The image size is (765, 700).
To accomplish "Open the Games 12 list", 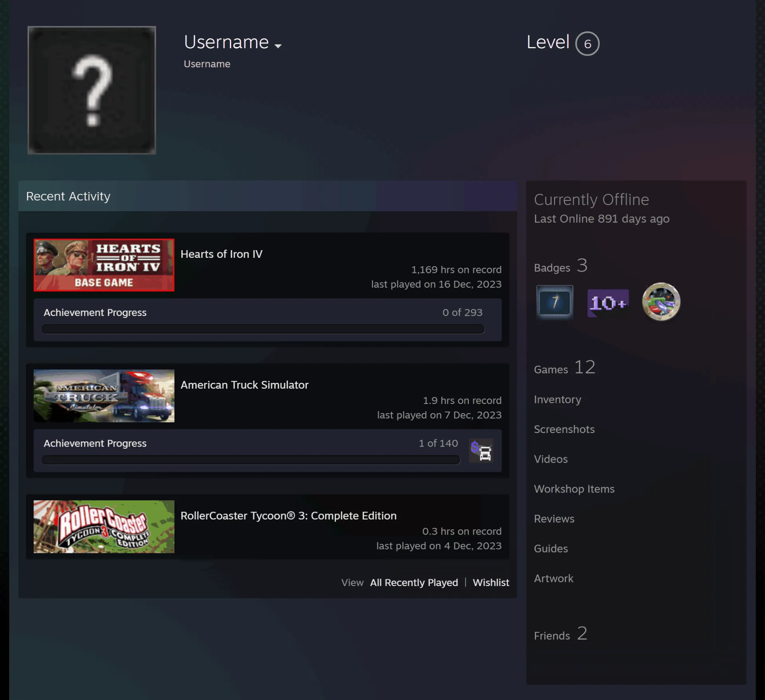I will [565, 367].
